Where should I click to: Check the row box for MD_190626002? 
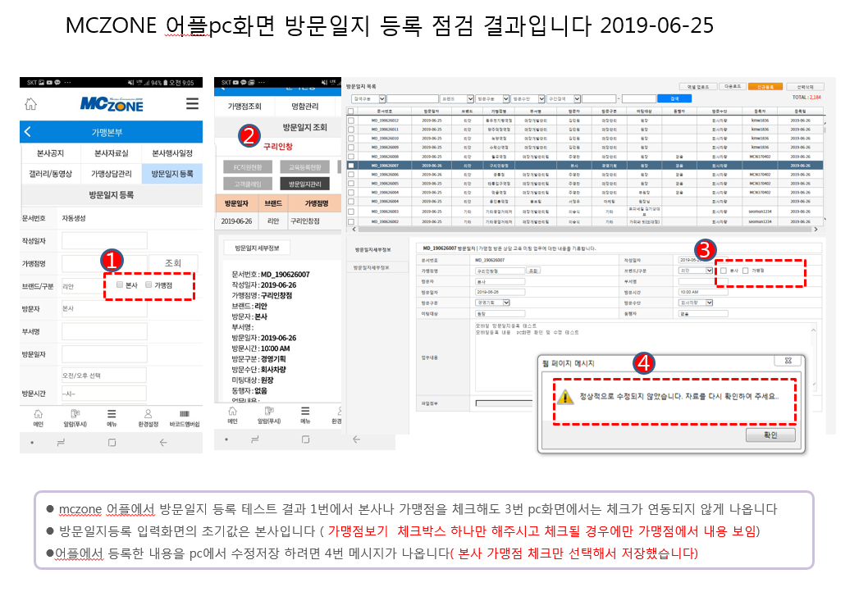point(350,221)
